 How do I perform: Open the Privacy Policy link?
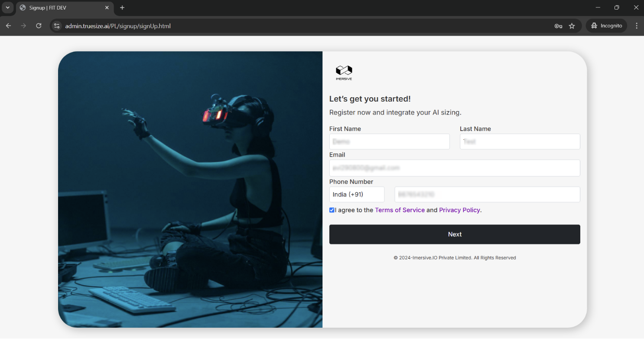click(459, 210)
